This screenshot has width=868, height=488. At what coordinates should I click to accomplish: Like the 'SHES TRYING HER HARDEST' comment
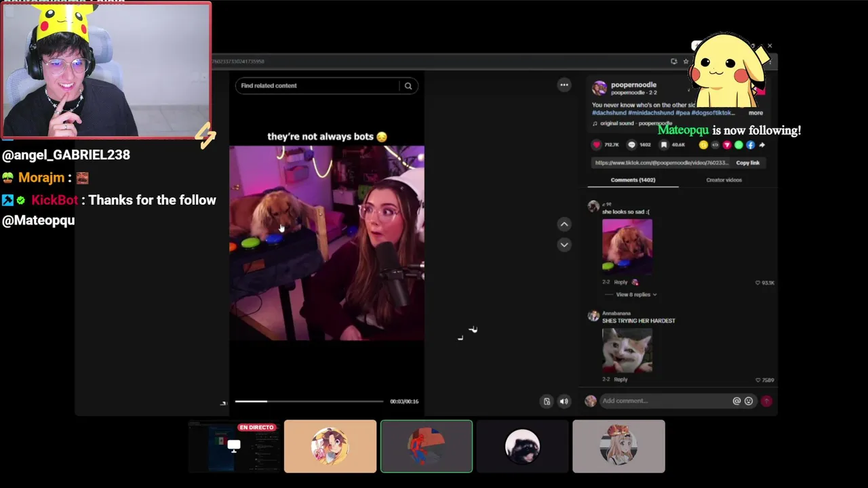point(758,380)
